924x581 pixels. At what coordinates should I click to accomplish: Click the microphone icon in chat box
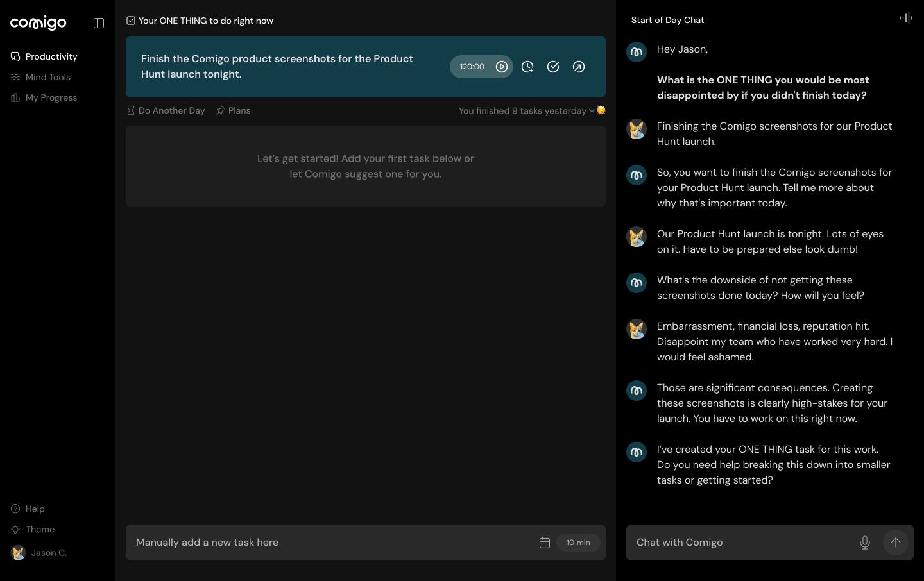coord(865,543)
